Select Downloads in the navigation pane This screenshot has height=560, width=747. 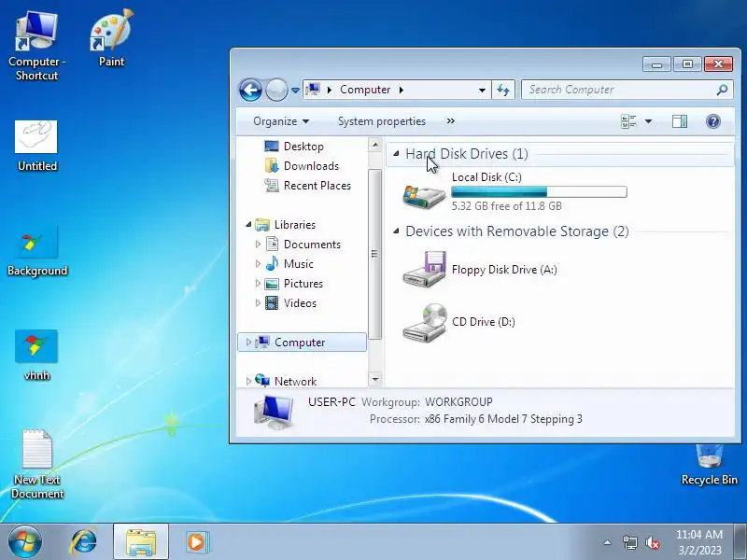click(311, 166)
